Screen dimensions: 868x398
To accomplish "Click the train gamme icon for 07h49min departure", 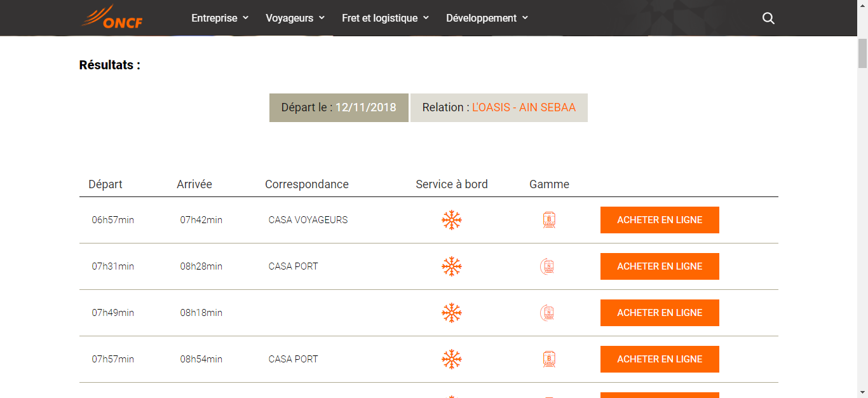I will point(547,313).
